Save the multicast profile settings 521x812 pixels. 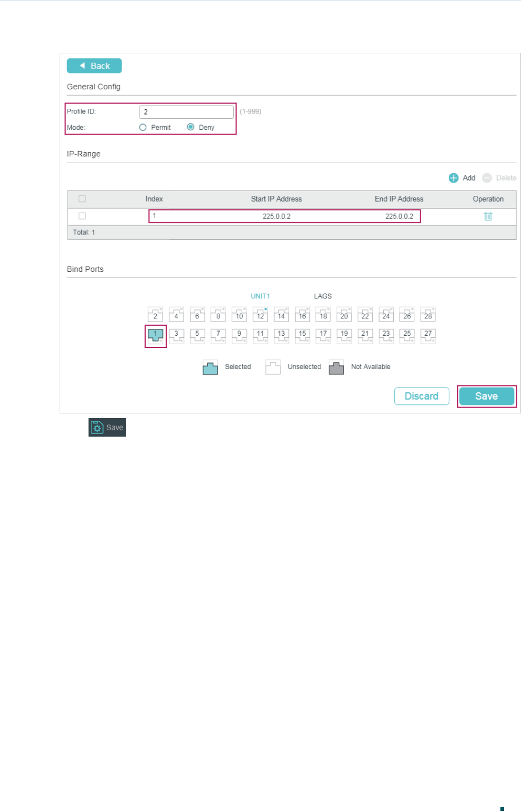point(487,396)
